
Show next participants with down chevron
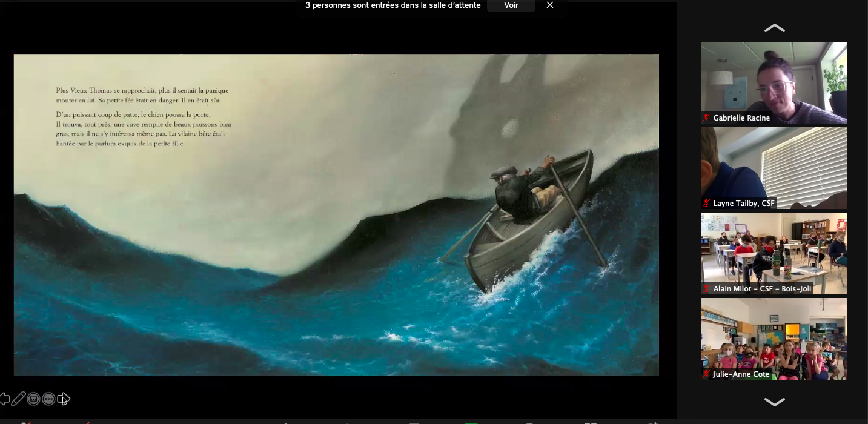click(774, 402)
